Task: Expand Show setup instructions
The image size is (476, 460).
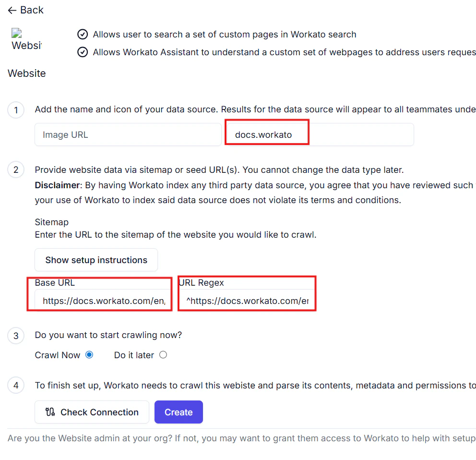Action: click(x=96, y=260)
